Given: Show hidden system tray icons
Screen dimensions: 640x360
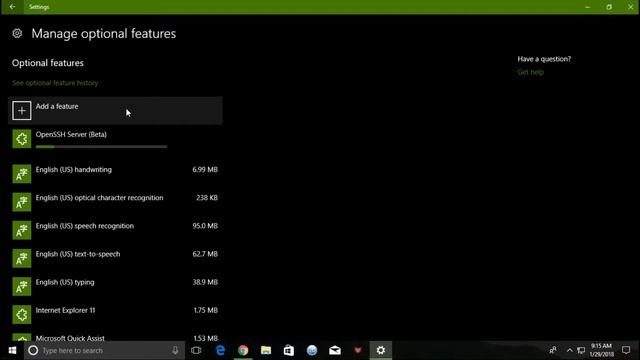Looking at the screenshot, I should point(569,350).
